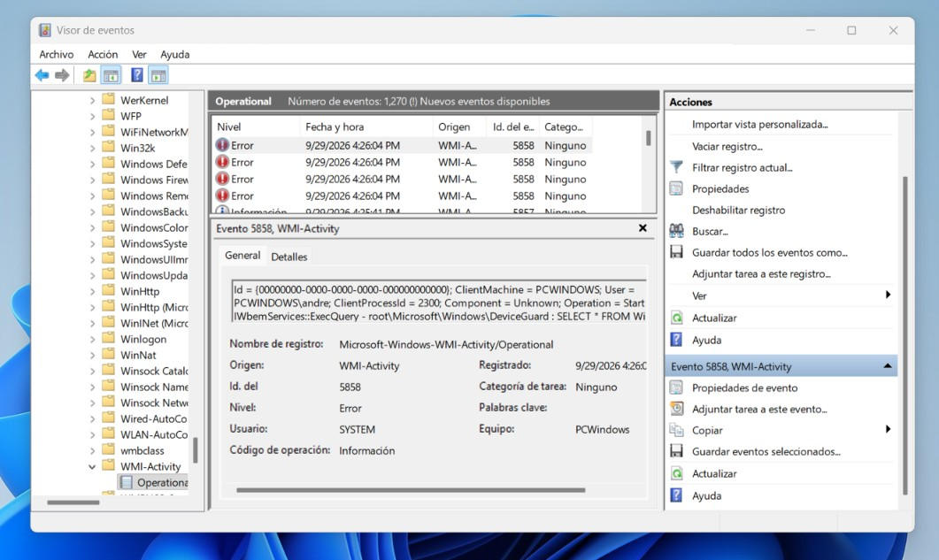Sort by the Nivel column header
This screenshot has width=939, height=560.
tap(257, 127)
